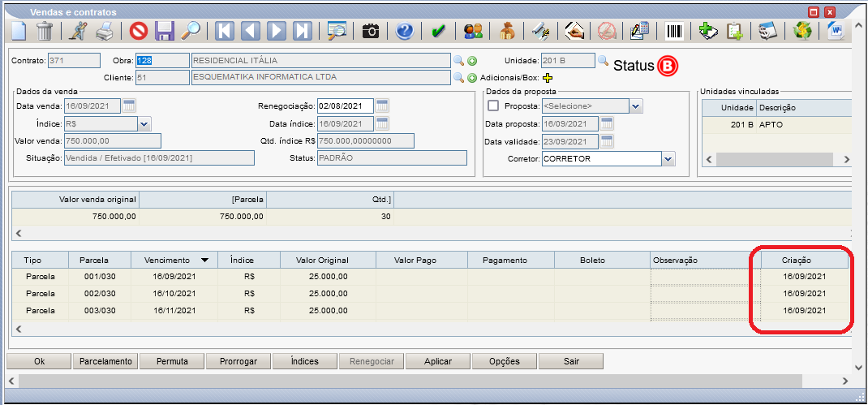Viewport: 868px width, 405px height.
Task: Search Obra with its magnifier icon
Action: point(459,61)
